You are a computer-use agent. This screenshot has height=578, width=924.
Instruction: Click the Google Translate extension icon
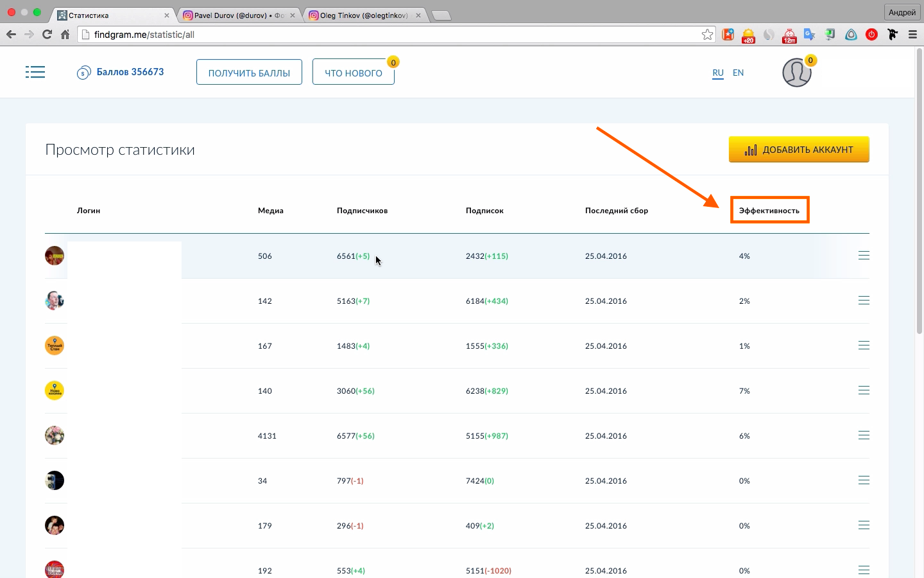click(x=810, y=35)
